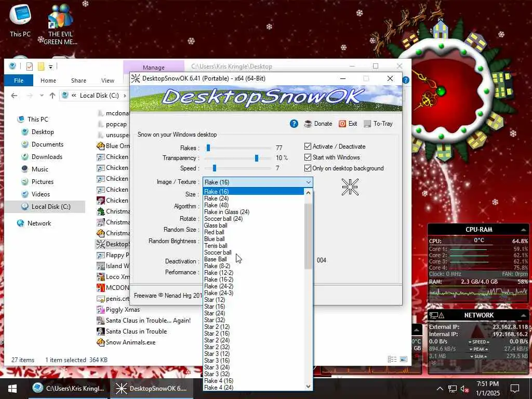This screenshot has width=532, height=399.
Task: Open the Home ribbon tab in Explorer
Action: coord(48,81)
